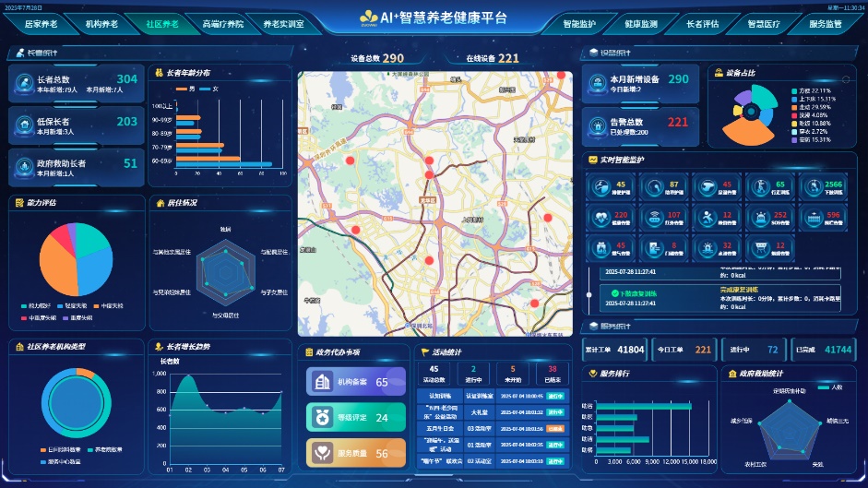Click the 等级评定 medal icon

coord(322,418)
